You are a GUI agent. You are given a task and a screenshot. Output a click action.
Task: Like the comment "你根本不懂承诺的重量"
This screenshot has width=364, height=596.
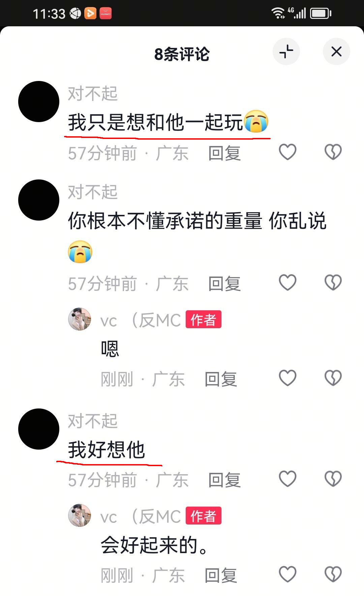pos(287,282)
